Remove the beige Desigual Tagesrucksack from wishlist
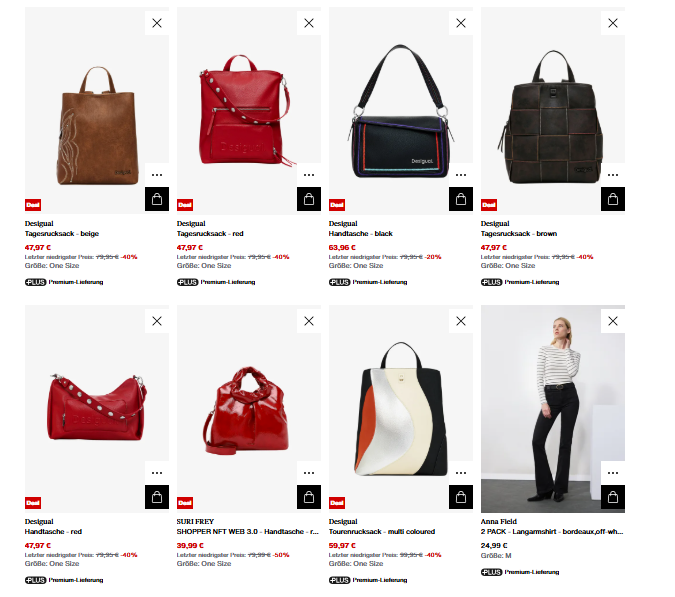675x597 pixels. click(157, 23)
